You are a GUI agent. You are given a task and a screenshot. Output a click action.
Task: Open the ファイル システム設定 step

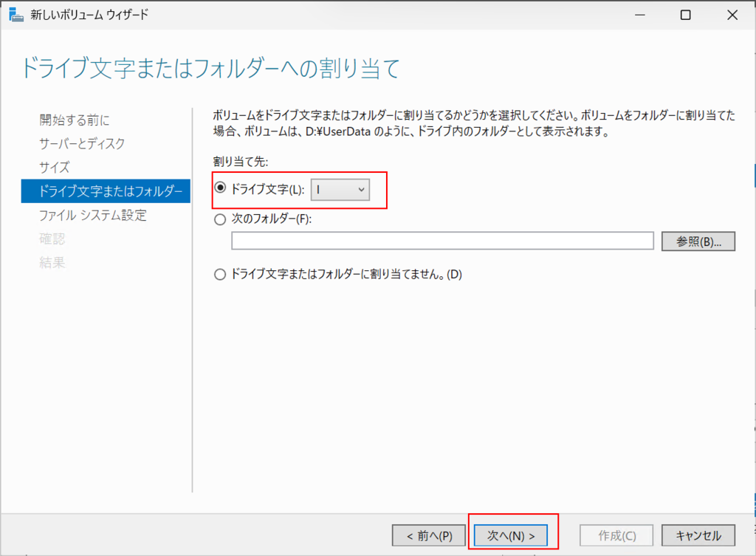(x=92, y=215)
